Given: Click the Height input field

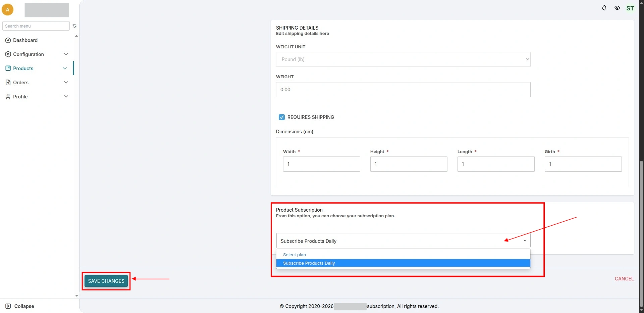Looking at the screenshot, I should tap(409, 164).
